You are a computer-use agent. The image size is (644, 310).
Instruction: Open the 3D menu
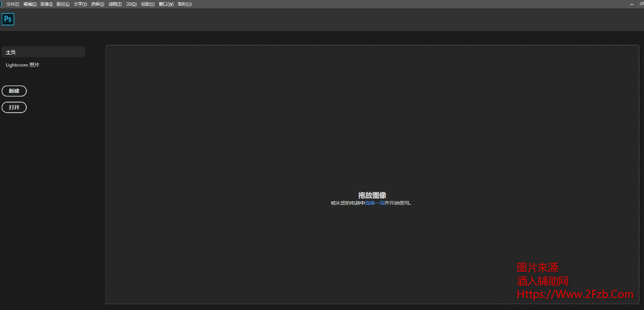(131, 4)
